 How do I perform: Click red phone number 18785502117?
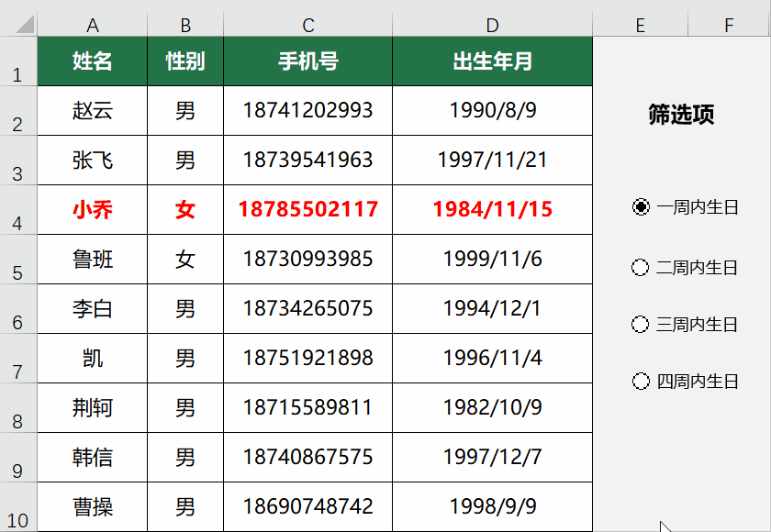tap(308, 210)
